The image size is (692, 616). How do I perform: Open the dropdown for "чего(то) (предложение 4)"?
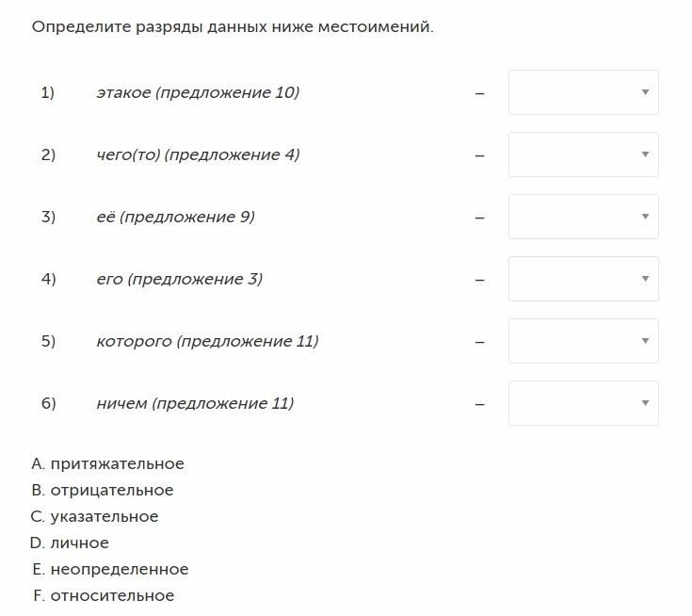coord(584,154)
